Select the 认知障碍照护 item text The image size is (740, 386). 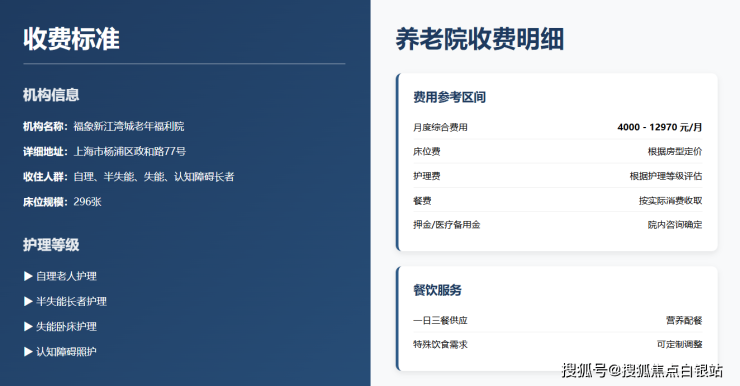67,352
